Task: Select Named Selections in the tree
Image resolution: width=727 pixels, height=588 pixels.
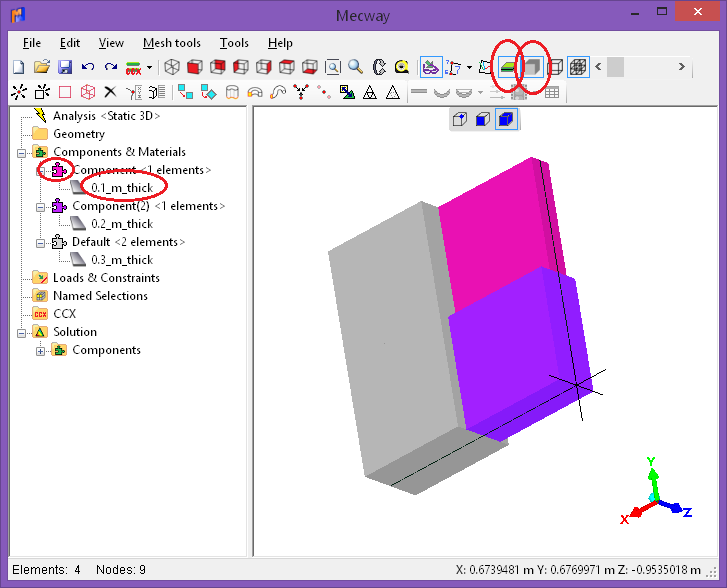Action: click(x=100, y=296)
